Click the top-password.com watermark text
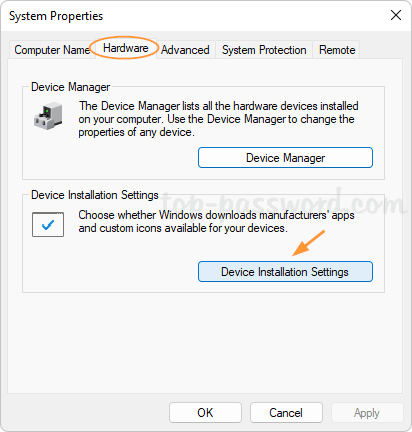The width and height of the screenshot is (412, 432). pos(283,201)
